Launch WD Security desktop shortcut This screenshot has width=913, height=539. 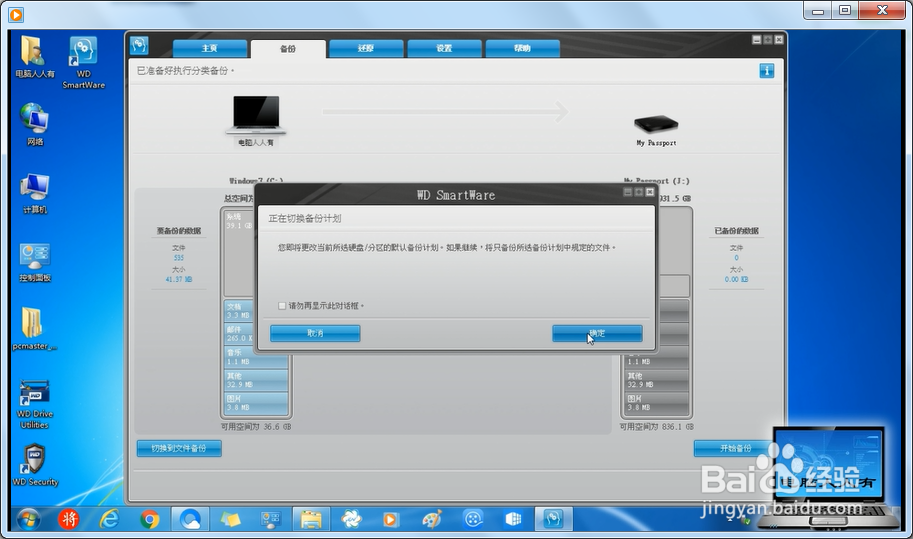35,464
